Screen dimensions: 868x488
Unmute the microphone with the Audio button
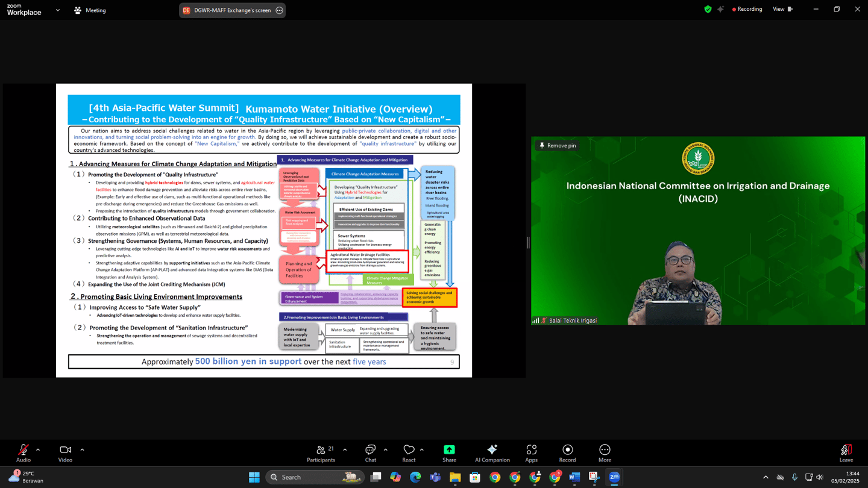23,453
